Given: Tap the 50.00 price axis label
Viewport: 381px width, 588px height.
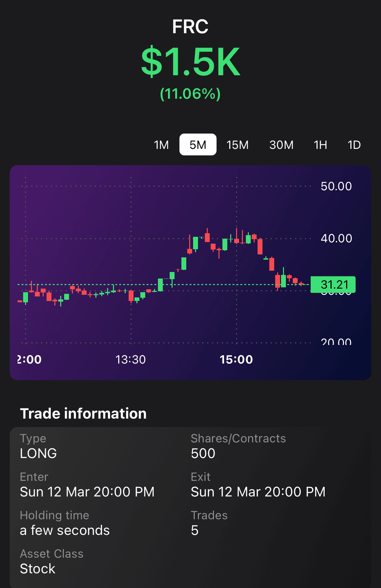Looking at the screenshot, I should tap(336, 186).
